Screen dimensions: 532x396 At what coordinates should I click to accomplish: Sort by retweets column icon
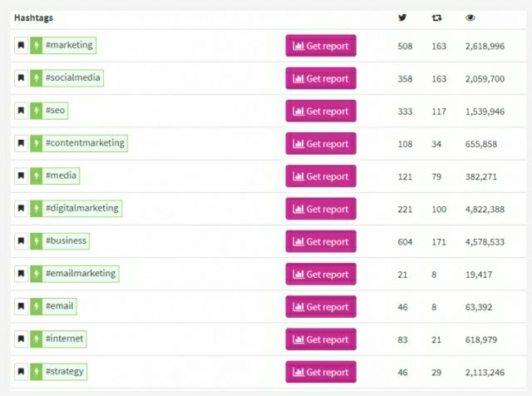click(x=436, y=17)
